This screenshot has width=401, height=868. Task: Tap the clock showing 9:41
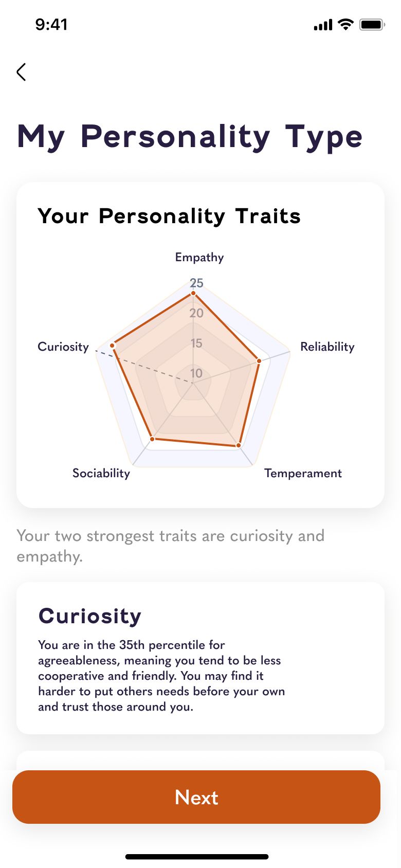tap(51, 24)
